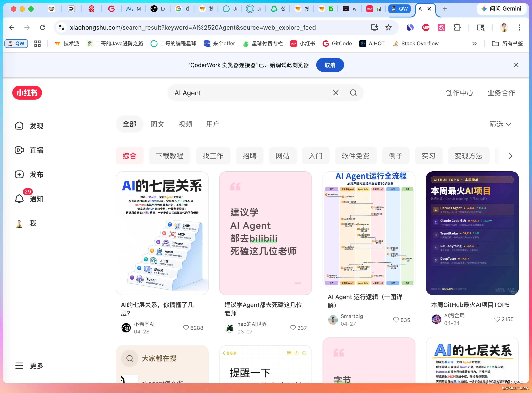This screenshot has width=532, height=393.
Task: Select the 例子 filter chip
Action: 396,156
